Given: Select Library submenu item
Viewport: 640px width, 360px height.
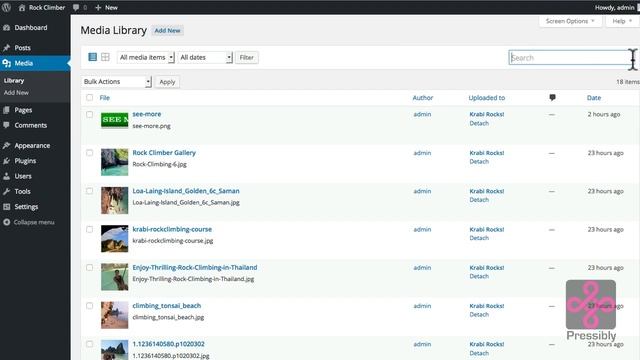Looking at the screenshot, I should tap(14, 81).
